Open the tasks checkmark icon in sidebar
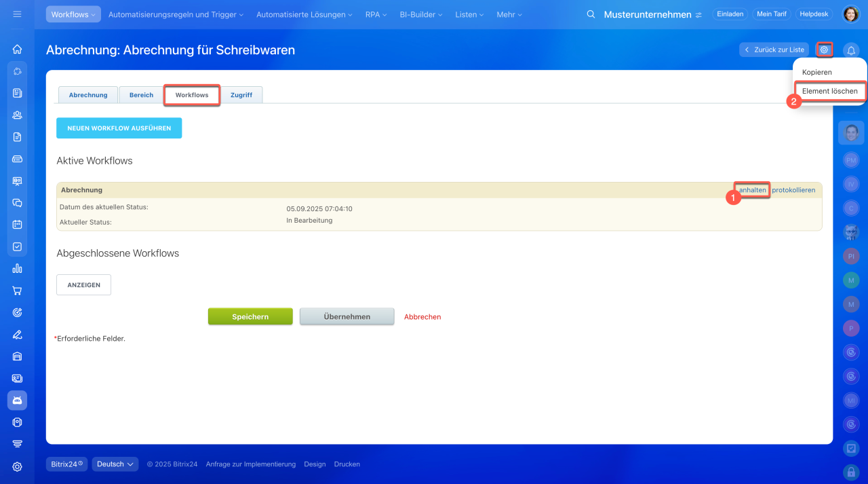This screenshot has height=484, width=868. coord(17,246)
